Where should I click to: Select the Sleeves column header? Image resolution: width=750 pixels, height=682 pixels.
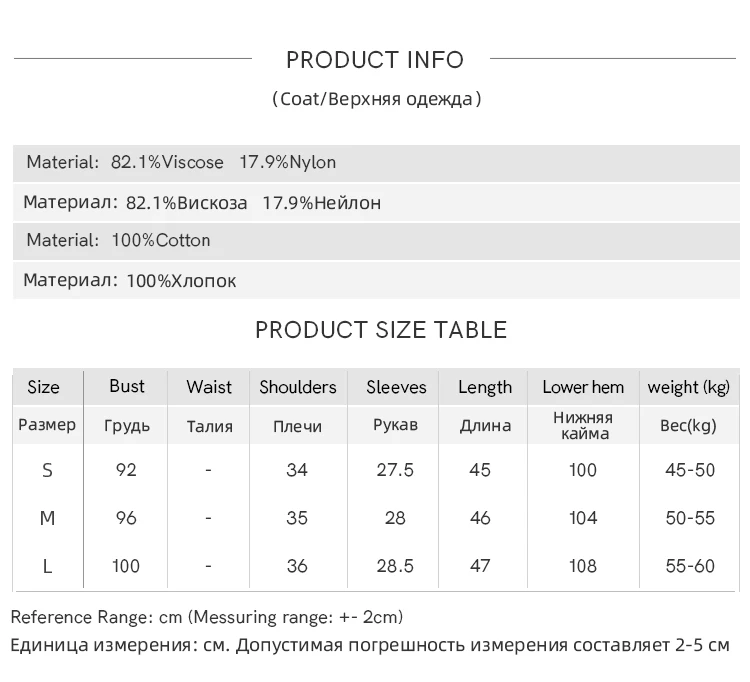(396, 387)
